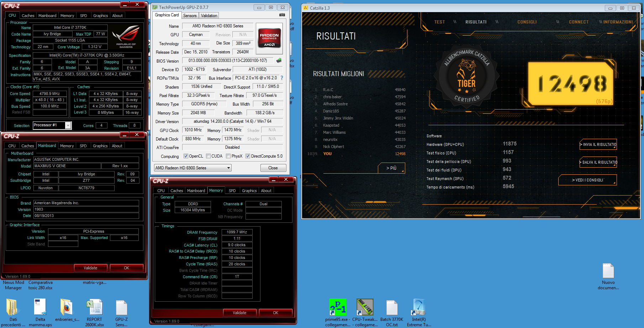Click Memory Size 16384 MBytes field

[x=192, y=210]
